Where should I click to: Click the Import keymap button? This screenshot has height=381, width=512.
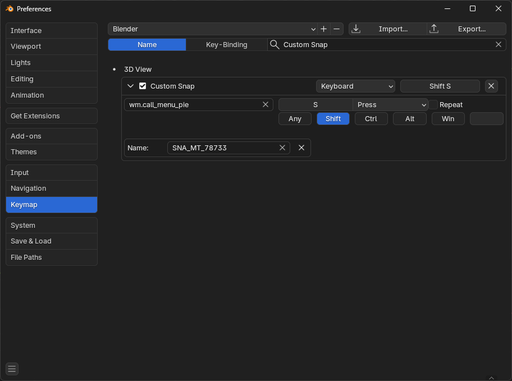[x=388, y=29]
